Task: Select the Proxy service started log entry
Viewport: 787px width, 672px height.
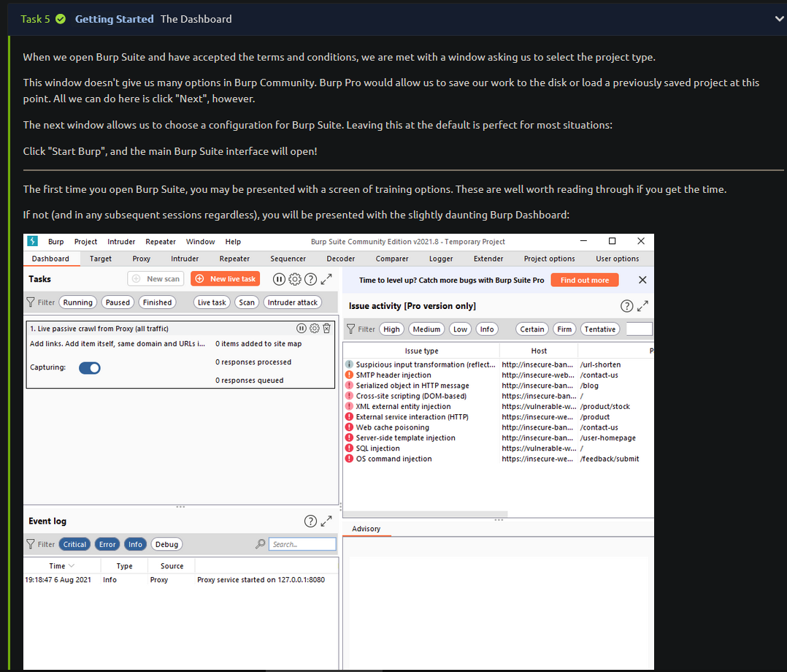Action: coord(181,579)
